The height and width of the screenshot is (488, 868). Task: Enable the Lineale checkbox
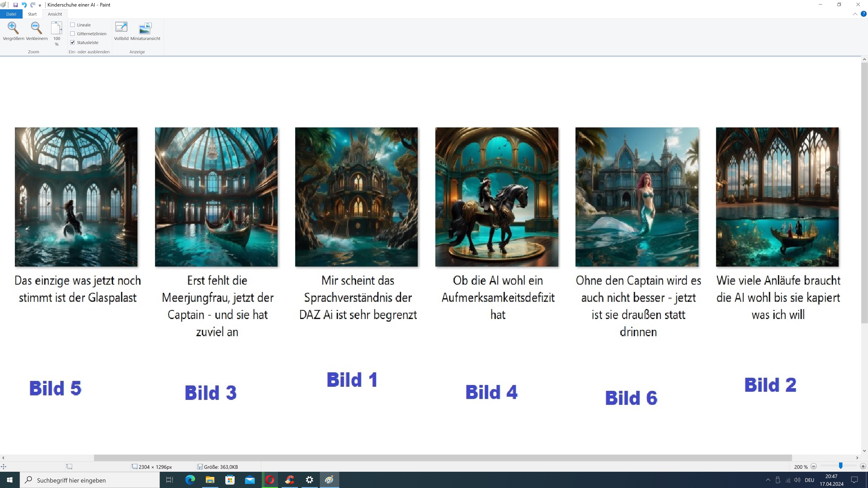pos(72,25)
